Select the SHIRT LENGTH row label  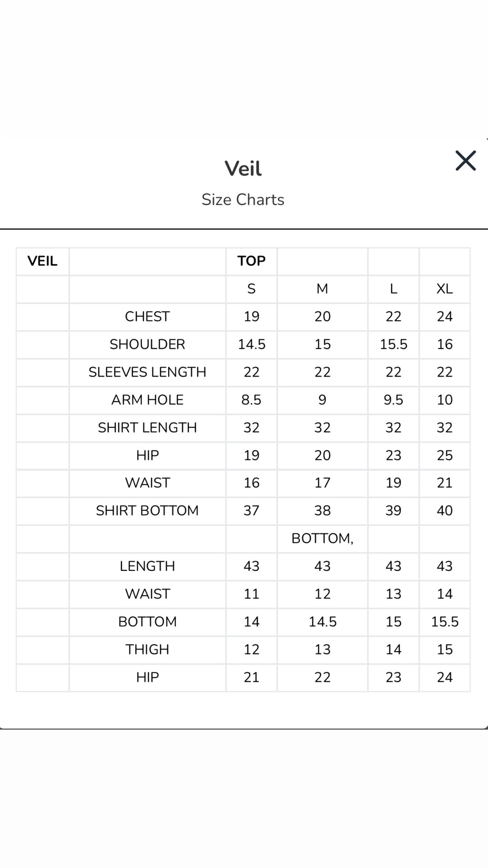coord(147,427)
